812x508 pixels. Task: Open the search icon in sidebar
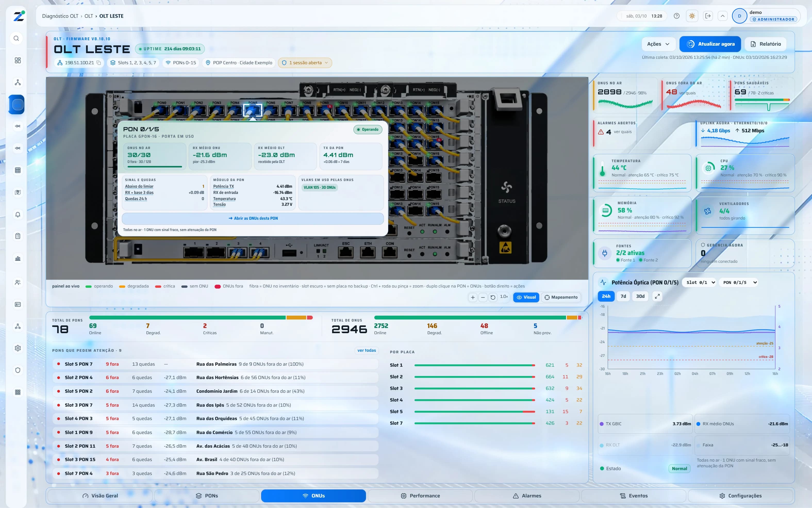tap(16, 38)
